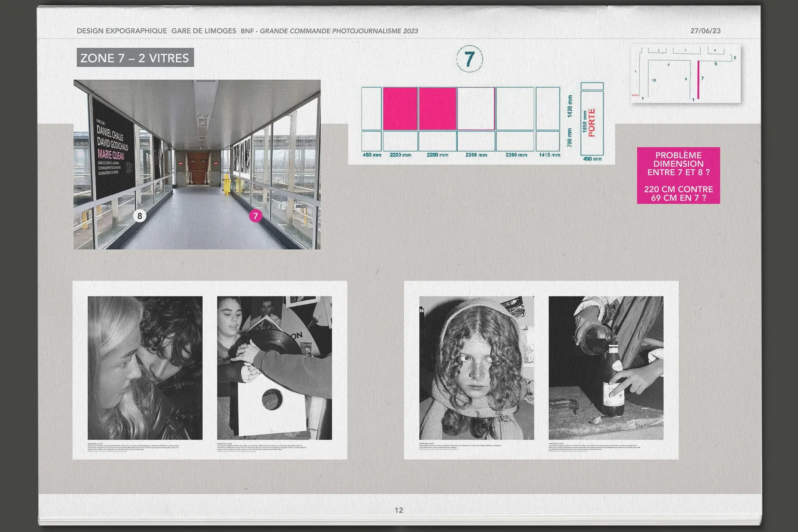
Task: Click the corridor photograph thumbnail
Action: tap(197, 164)
